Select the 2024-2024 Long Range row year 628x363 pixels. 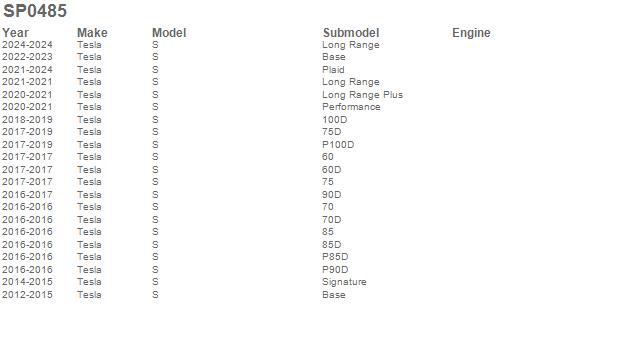(x=27, y=44)
